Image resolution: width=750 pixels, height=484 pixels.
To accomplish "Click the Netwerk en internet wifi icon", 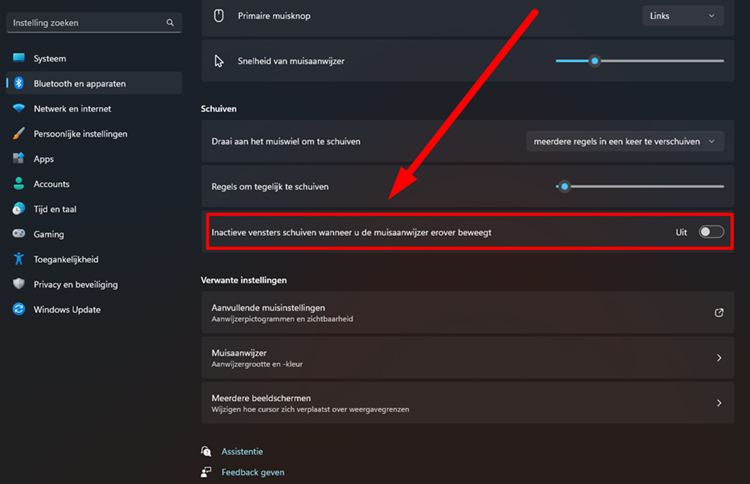I will [19, 108].
